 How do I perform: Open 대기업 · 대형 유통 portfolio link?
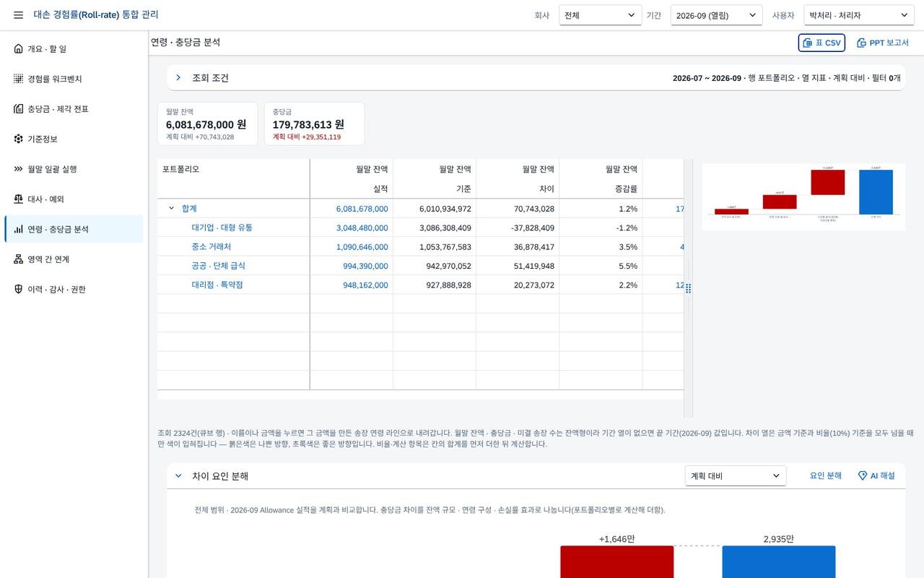pos(222,228)
